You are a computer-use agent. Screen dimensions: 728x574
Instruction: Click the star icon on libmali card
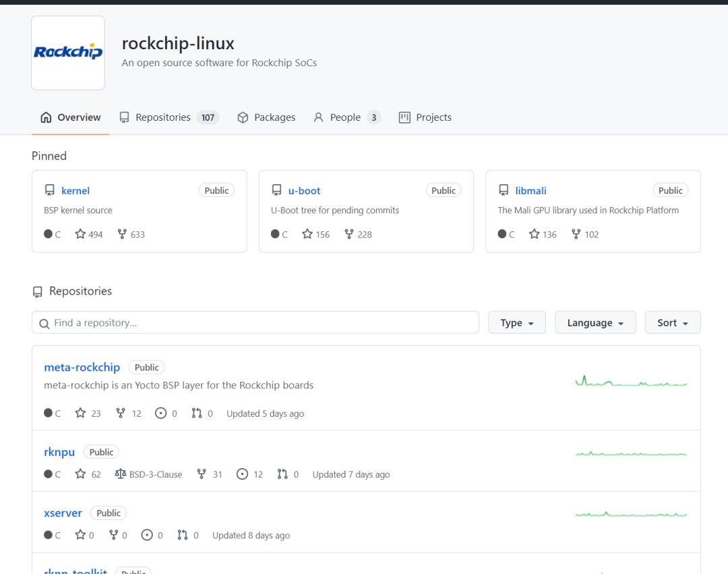point(535,234)
